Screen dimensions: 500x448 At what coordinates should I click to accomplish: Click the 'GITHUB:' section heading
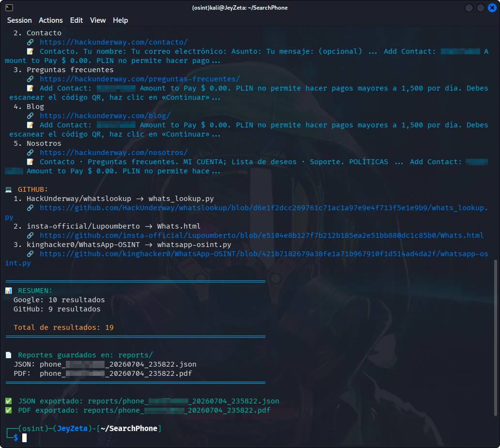pyautogui.click(x=33, y=189)
